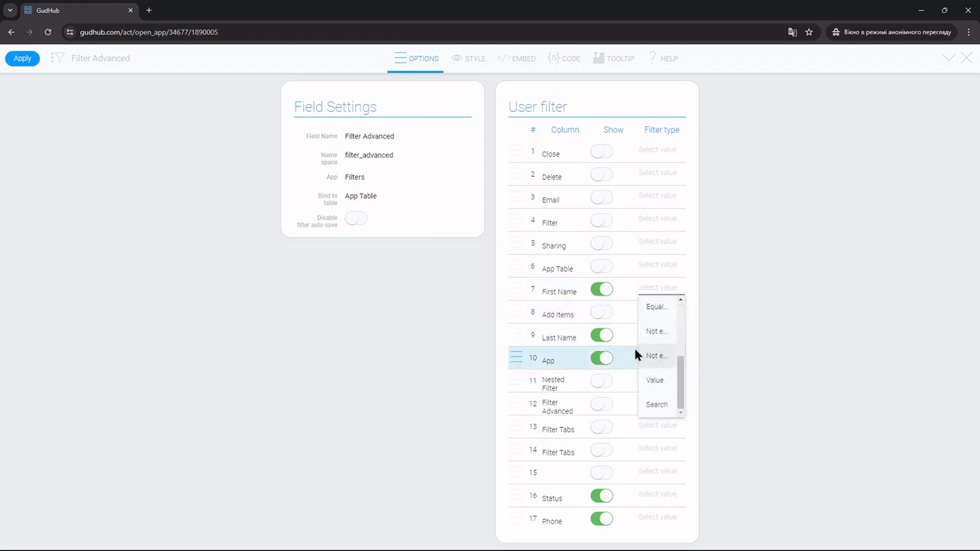Viewport: 980px width, 551px height.
Task: Switch to the Code tab
Action: tap(564, 58)
